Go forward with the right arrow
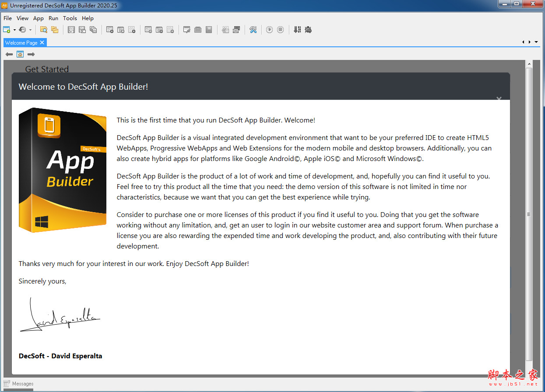This screenshot has width=545, height=392. [x=31, y=54]
